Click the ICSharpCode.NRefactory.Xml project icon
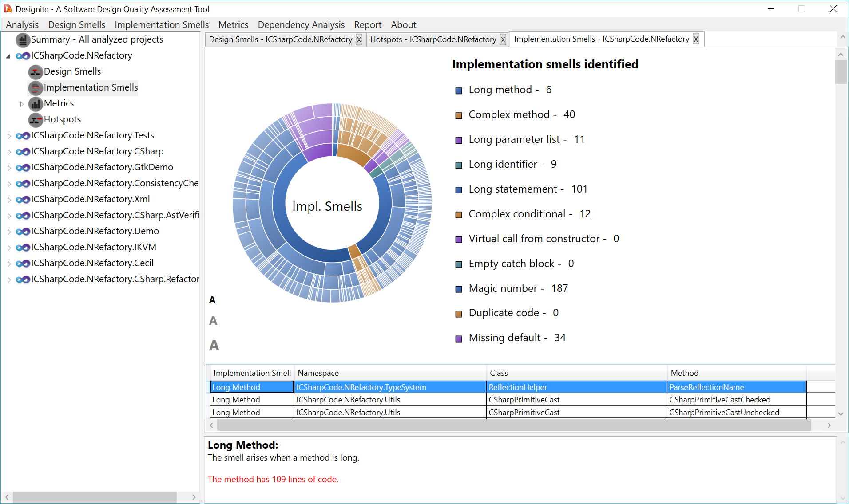This screenshot has height=504, width=849. [x=23, y=200]
